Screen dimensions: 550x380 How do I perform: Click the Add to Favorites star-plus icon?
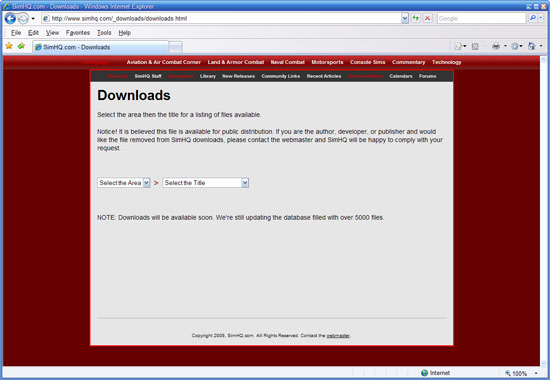pos(21,46)
